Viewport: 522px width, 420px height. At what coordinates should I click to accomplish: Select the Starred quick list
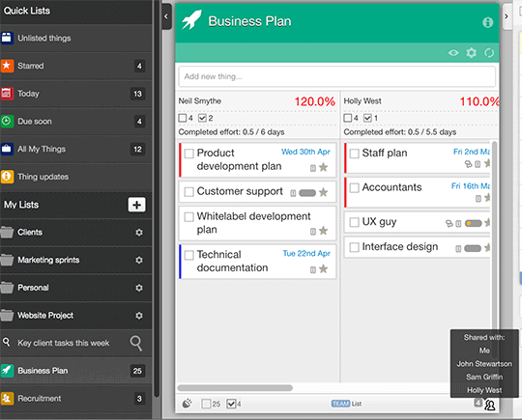76,66
